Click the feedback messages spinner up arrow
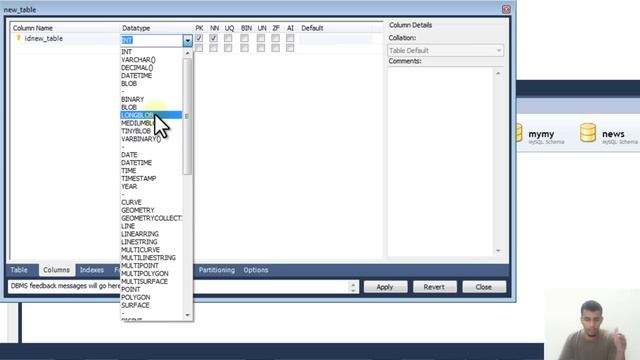The height and width of the screenshot is (360, 640). pyautogui.click(x=353, y=284)
